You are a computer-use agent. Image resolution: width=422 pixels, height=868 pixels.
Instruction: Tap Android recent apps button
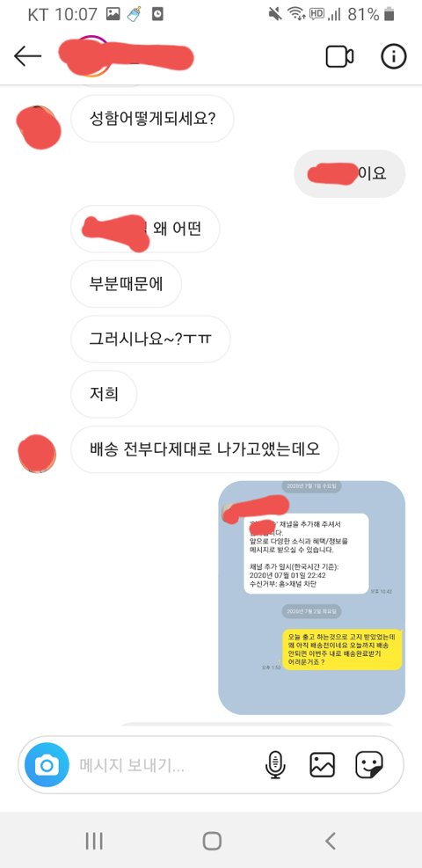(x=94, y=841)
